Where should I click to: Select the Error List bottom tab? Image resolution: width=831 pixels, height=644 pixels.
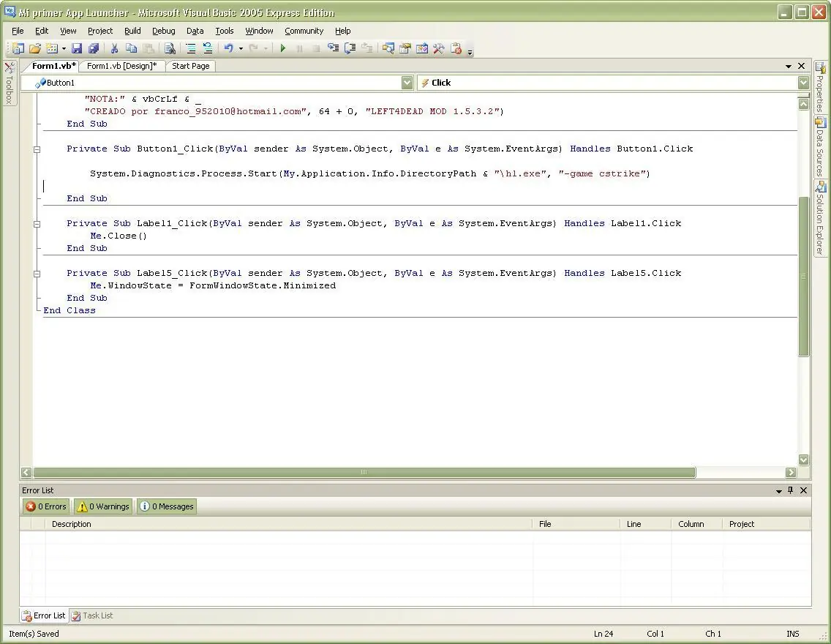click(x=44, y=615)
